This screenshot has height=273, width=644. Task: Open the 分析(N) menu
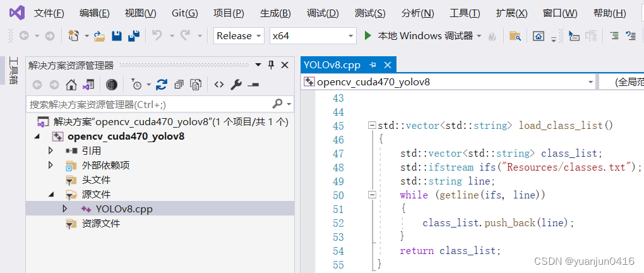click(x=418, y=13)
